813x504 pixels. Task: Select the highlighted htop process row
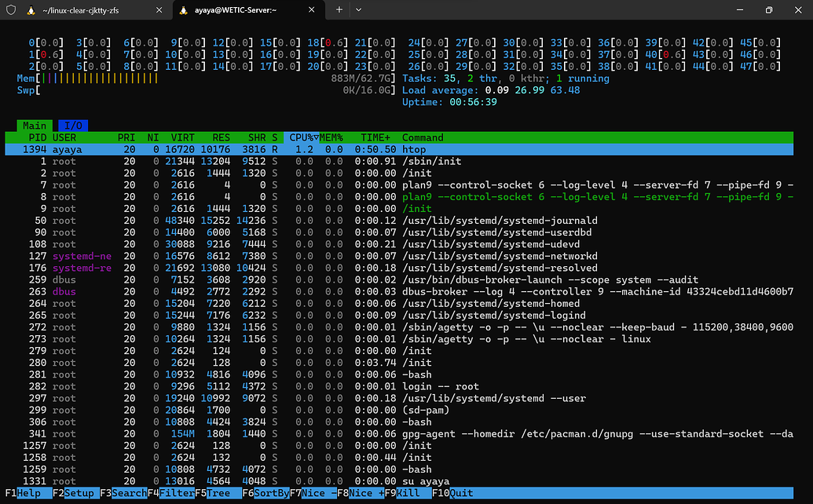[399, 150]
